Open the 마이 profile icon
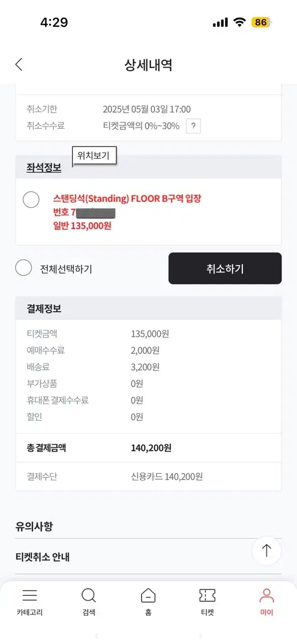 [266, 596]
